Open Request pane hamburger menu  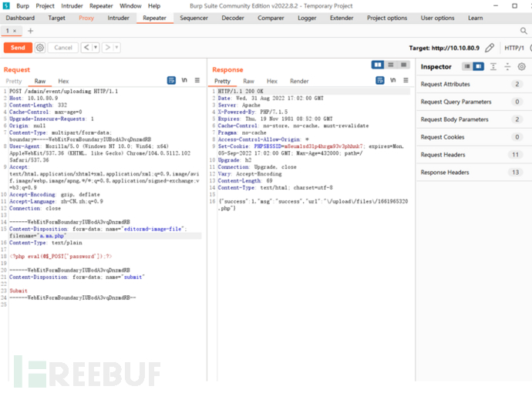[x=197, y=80]
